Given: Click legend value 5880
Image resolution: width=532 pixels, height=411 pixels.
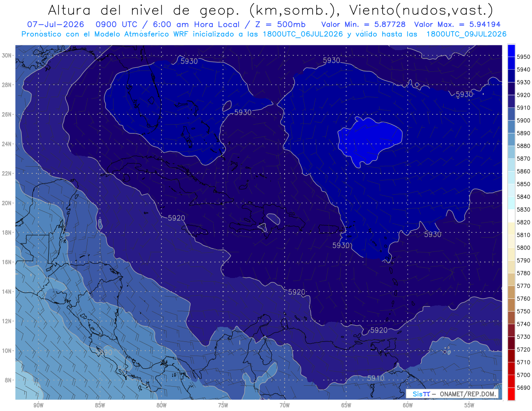Looking at the screenshot, I should click(524, 146).
